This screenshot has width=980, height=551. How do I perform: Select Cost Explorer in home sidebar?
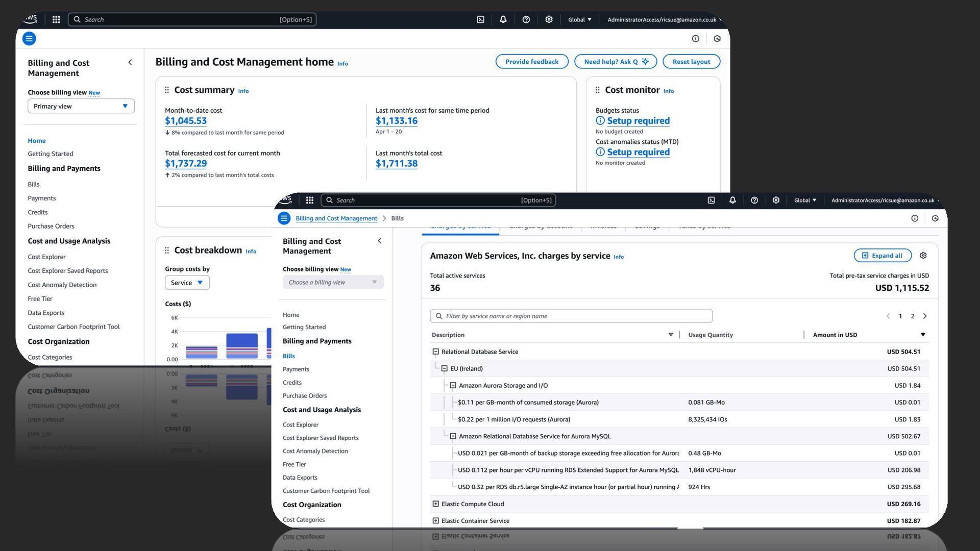(x=46, y=257)
